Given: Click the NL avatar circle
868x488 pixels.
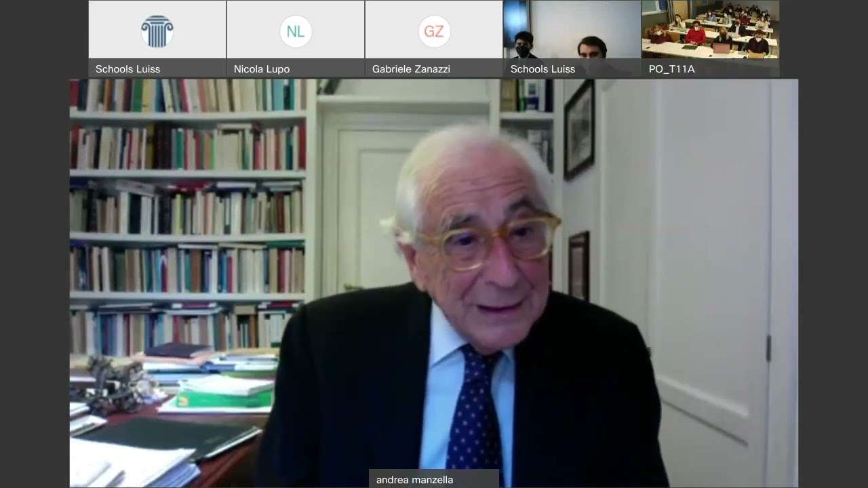Looking at the screenshot, I should 296,32.
